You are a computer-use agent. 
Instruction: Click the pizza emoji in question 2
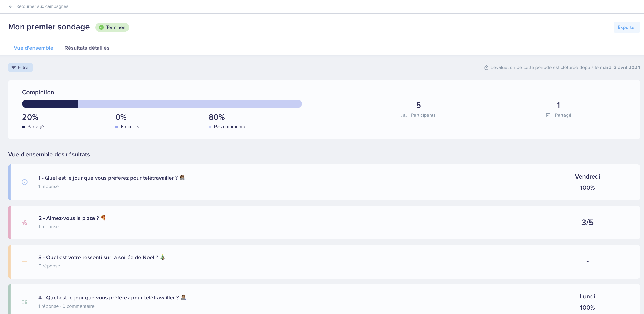(x=103, y=218)
